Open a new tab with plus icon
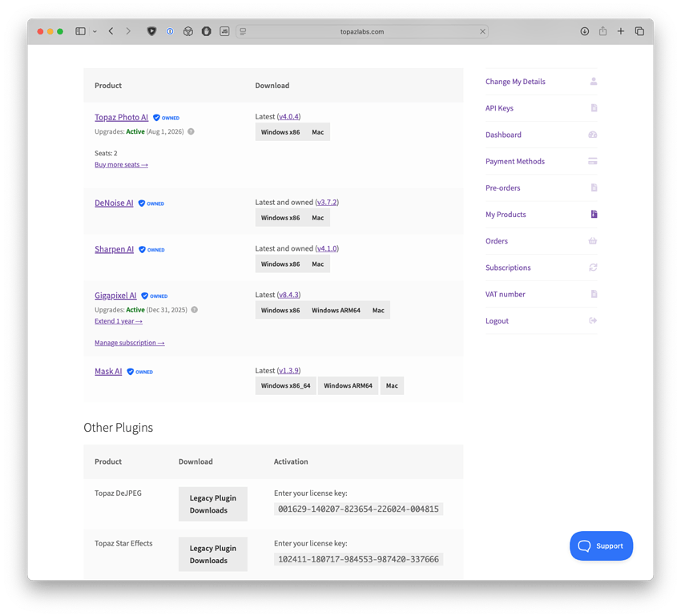681x616 pixels. 621,31
